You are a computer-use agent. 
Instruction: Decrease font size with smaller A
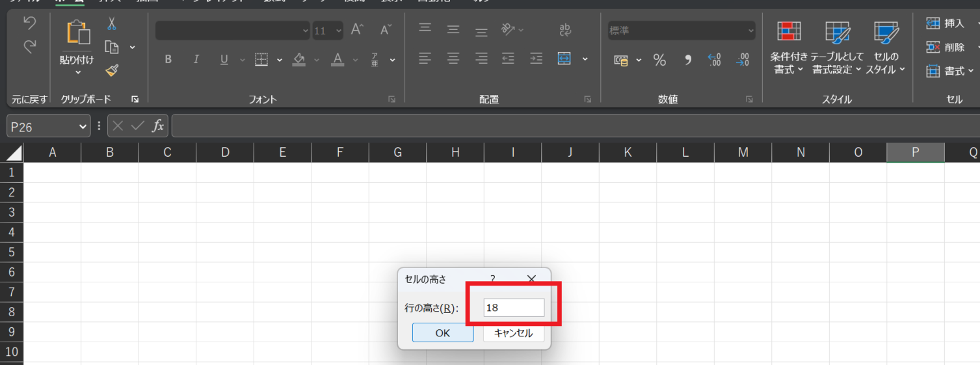point(386,29)
